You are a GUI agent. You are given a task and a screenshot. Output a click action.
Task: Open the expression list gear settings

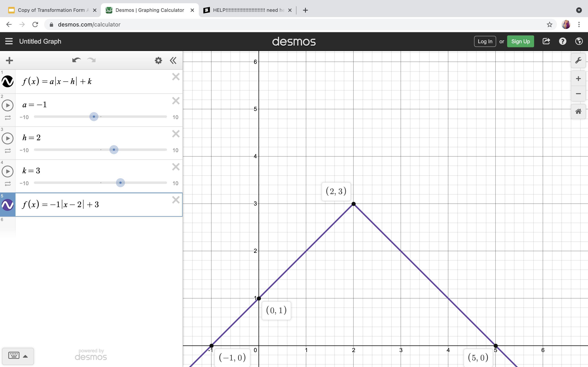point(158,60)
